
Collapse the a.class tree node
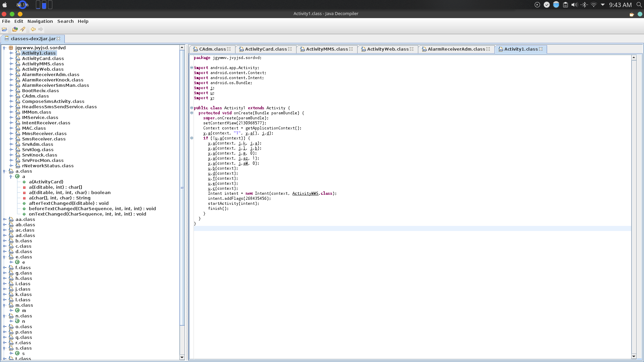tap(4, 171)
